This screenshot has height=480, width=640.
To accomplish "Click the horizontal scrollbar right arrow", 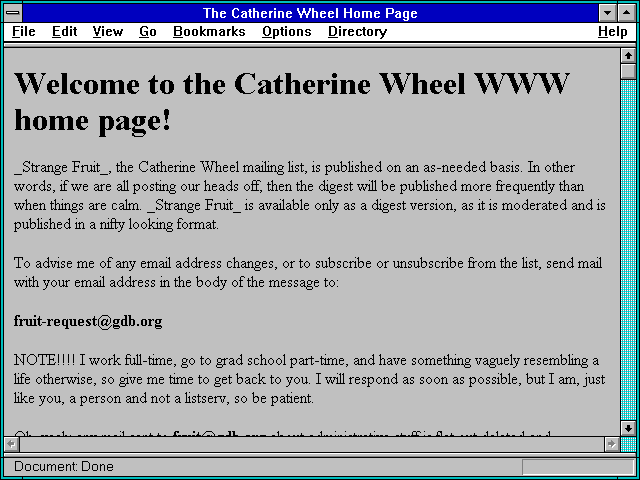I will (x=612, y=444).
